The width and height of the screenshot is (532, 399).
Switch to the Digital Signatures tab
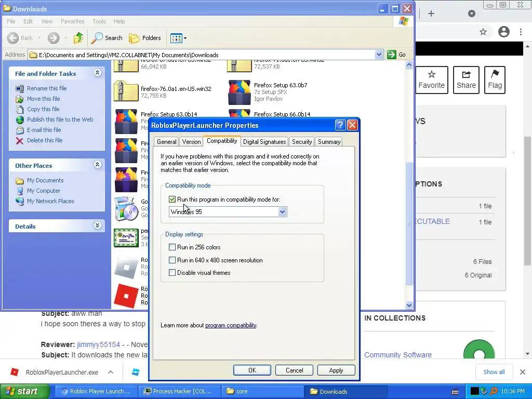point(264,142)
